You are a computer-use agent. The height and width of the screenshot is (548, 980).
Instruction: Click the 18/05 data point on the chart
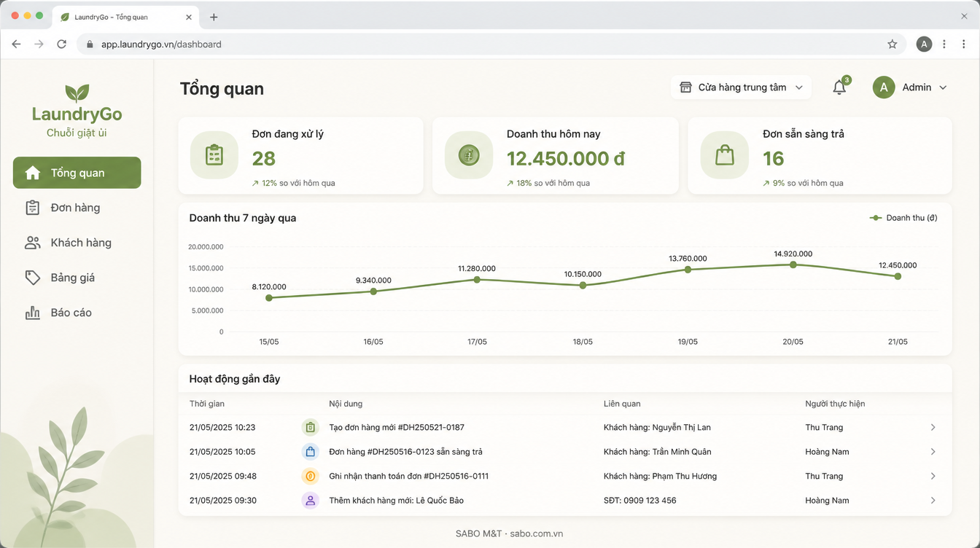583,285
